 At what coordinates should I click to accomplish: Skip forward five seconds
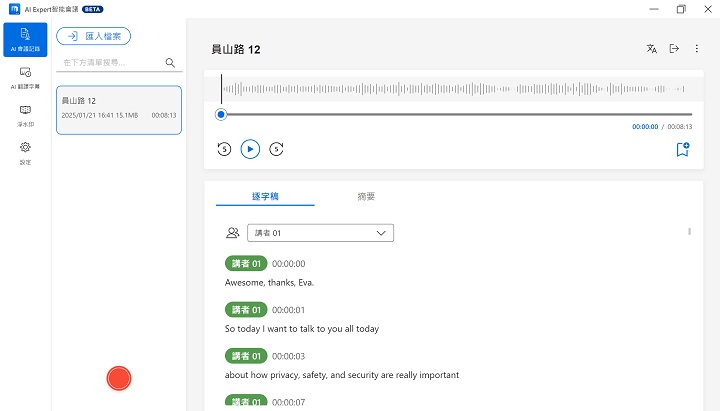coord(276,149)
